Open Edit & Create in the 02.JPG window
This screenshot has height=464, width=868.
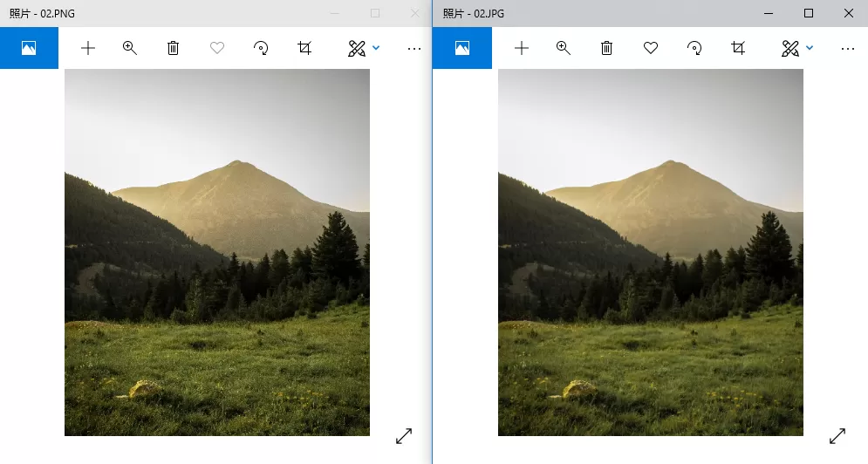tap(790, 48)
